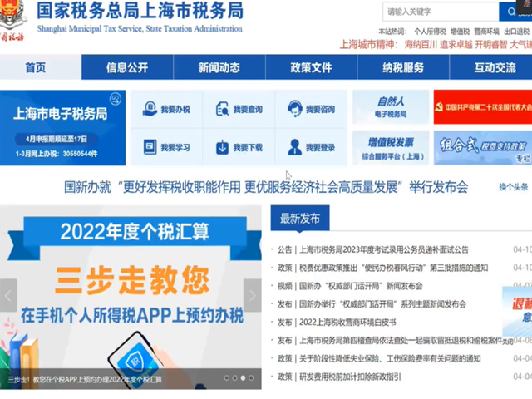The width and height of the screenshot is (532, 399).
Task: Open headline about 国新办 press conference
Action: (x=266, y=187)
